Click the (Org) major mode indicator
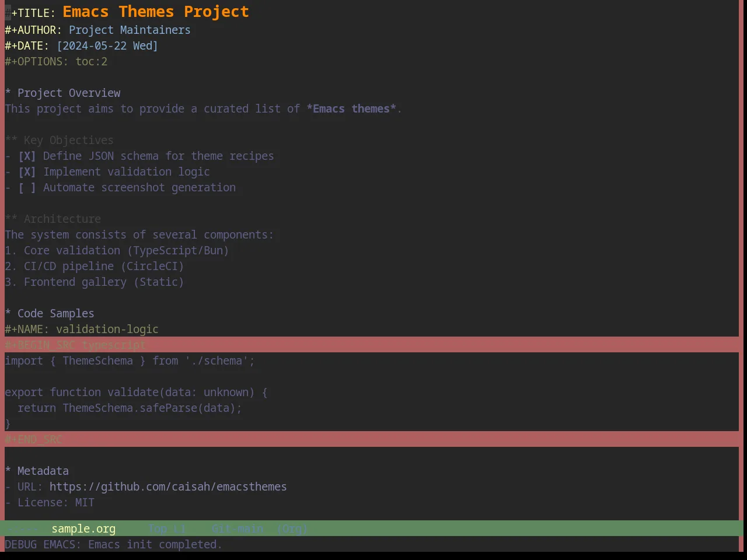 click(x=292, y=528)
